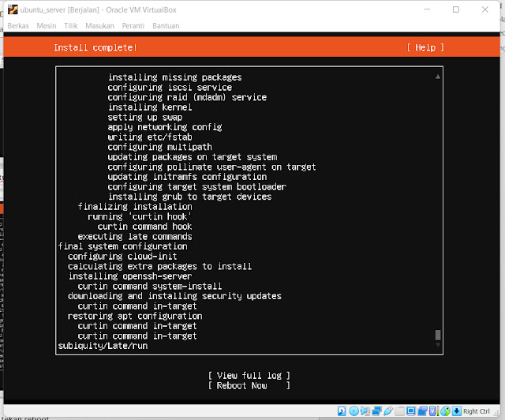Click 'updating initramfs configuration' log line
The image size is (505, 420).
(188, 177)
